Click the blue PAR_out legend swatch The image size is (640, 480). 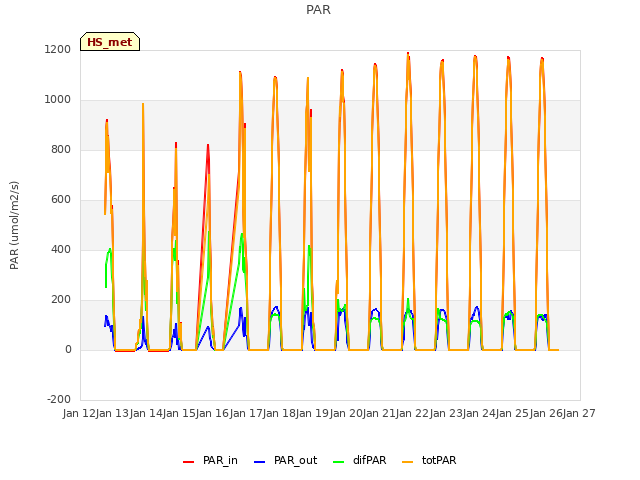click(260, 462)
